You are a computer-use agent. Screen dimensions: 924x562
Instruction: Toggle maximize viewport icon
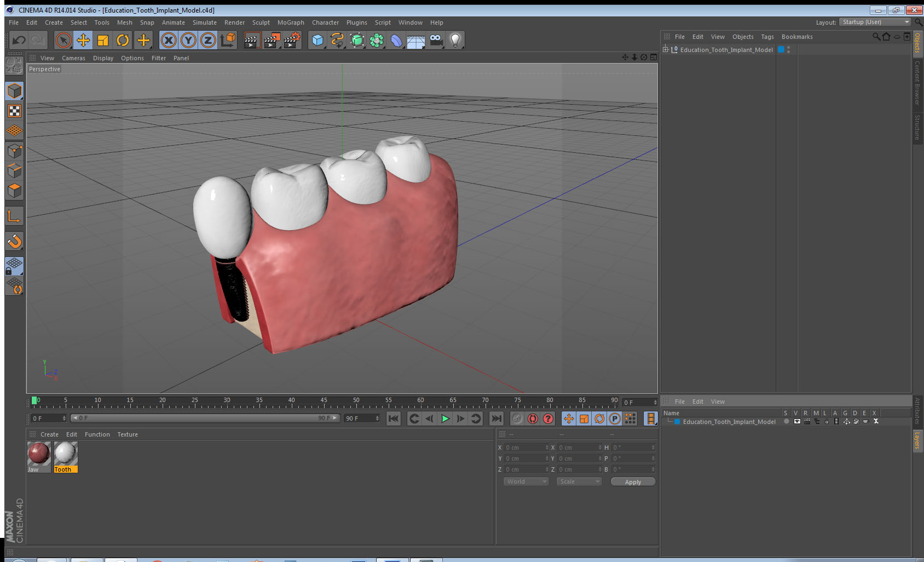tap(654, 58)
